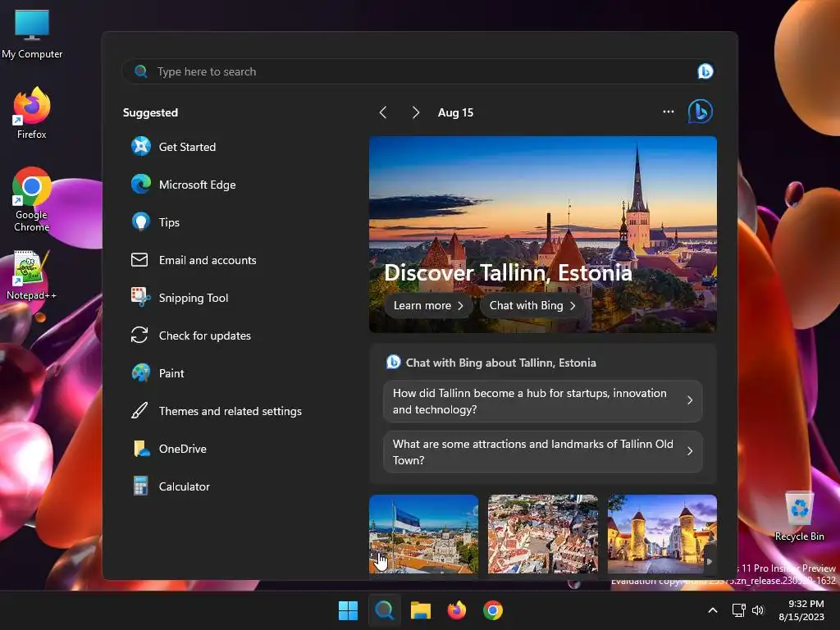This screenshot has height=630, width=840.
Task: Open the Get Started app icon
Action: (141, 146)
